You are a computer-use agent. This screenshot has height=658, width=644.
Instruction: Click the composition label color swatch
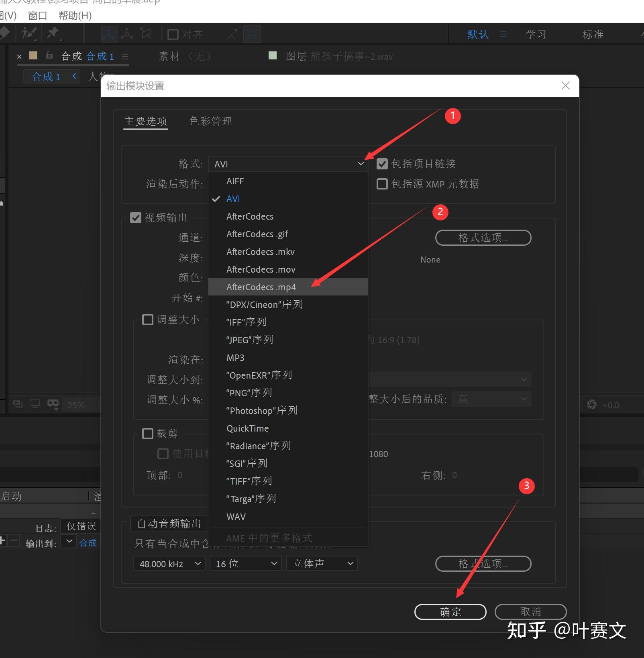pyautogui.click(x=34, y=56)
